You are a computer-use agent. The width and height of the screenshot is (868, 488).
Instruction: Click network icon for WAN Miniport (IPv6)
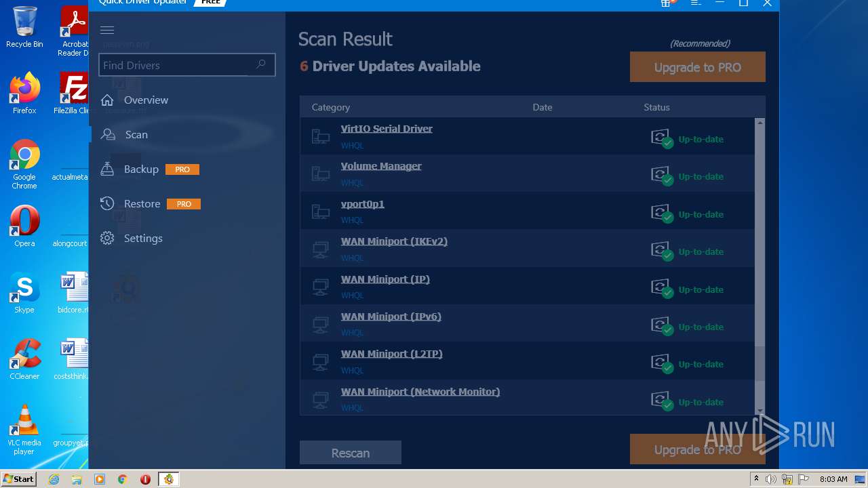click(x=321, y=325)
